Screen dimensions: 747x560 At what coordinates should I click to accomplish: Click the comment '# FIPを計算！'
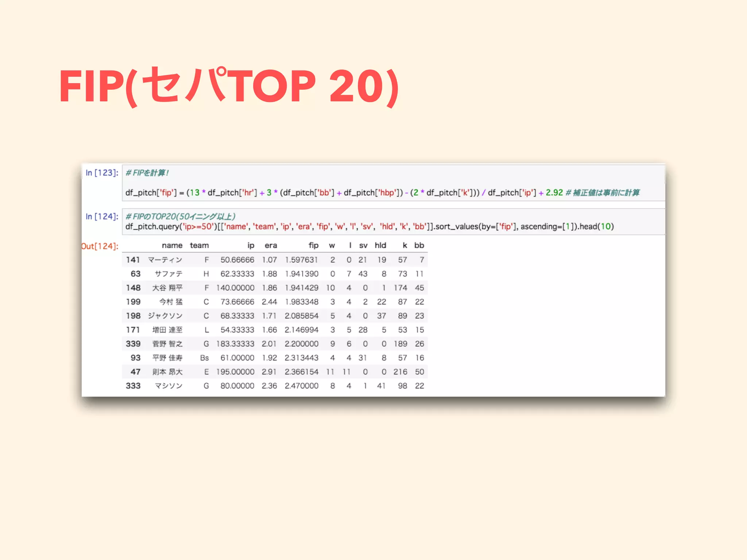point(147,173)
